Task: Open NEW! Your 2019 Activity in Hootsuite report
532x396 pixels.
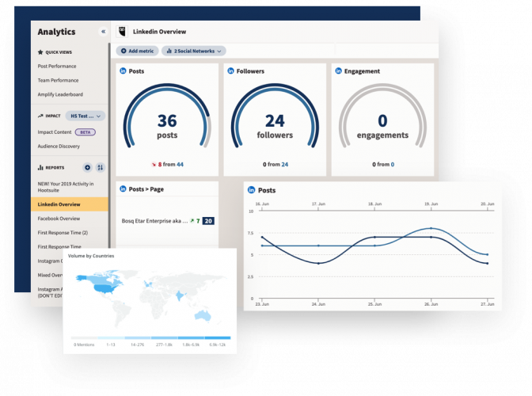Action: click(66, 187)
